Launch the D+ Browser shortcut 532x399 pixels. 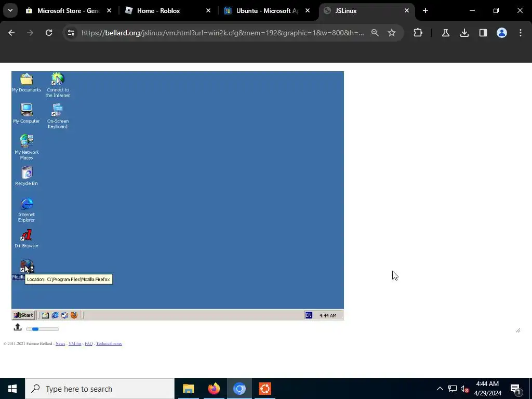(x=26, y=238)
